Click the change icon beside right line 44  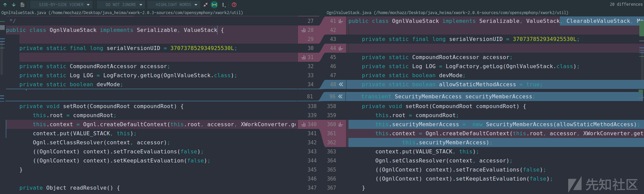tap(341, 48)
